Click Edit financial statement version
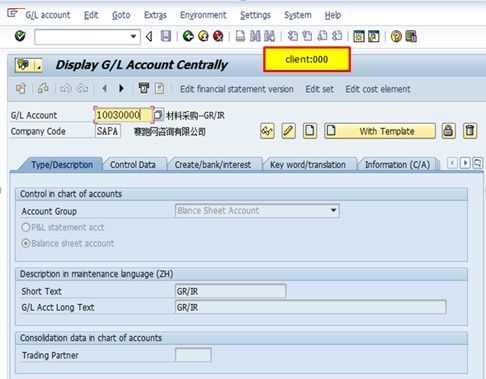This screenshot has height=379, width=486. pos(237,89)
